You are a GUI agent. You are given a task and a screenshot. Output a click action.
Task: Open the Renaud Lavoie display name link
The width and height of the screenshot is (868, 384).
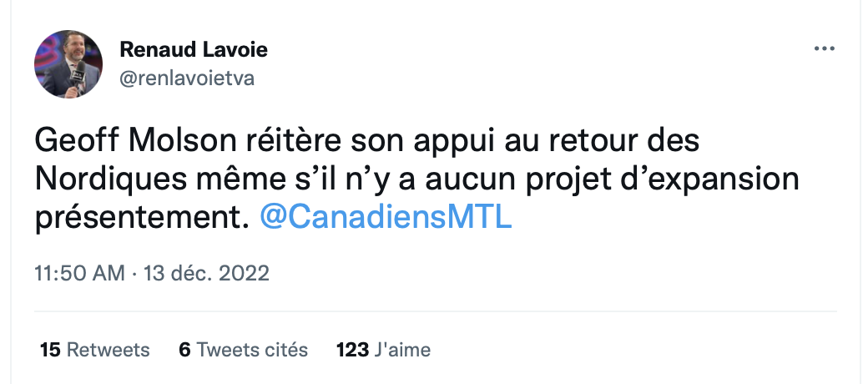pyautogui.click(x=194, y=50)
